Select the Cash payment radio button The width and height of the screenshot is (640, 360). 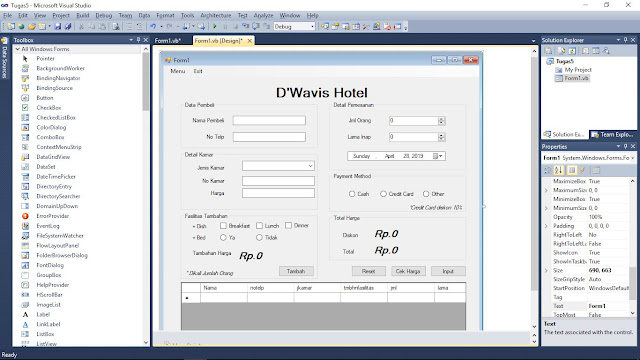click(x=352, y=194)
